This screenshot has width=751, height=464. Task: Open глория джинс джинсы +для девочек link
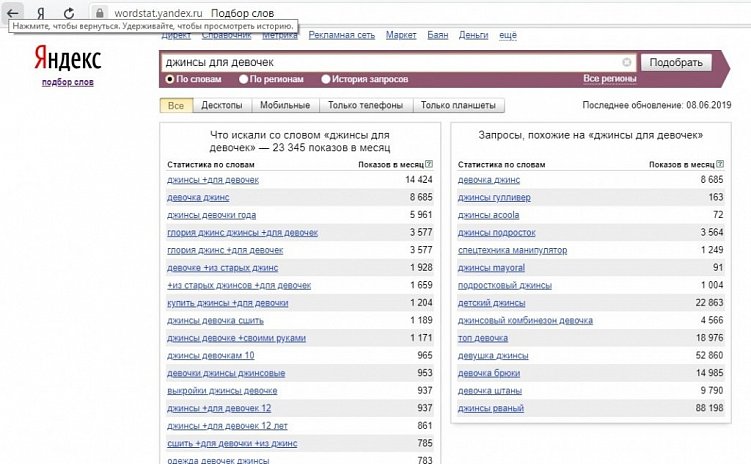[242, 233]
